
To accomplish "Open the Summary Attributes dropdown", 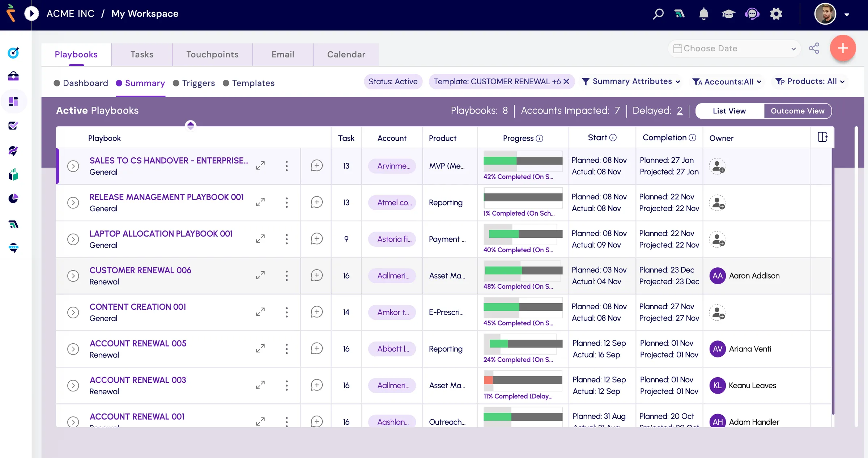I will tap(631, 81).
